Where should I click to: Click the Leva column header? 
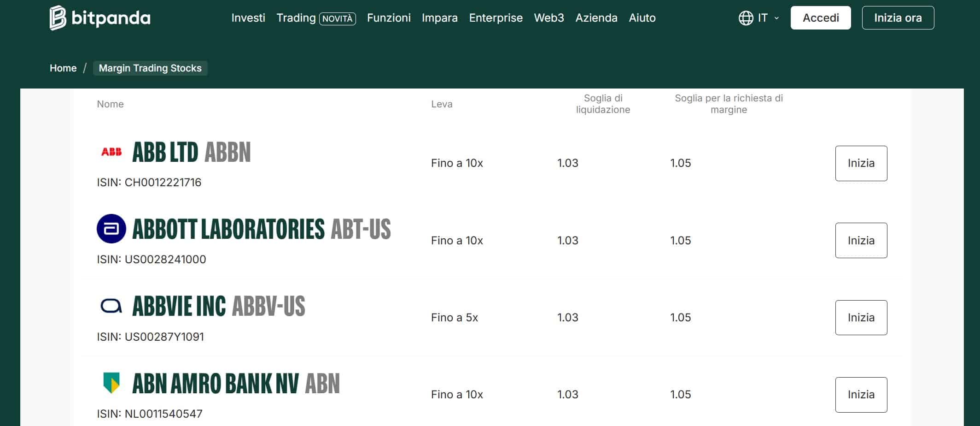pyautogui.click(x=442, y=104)
